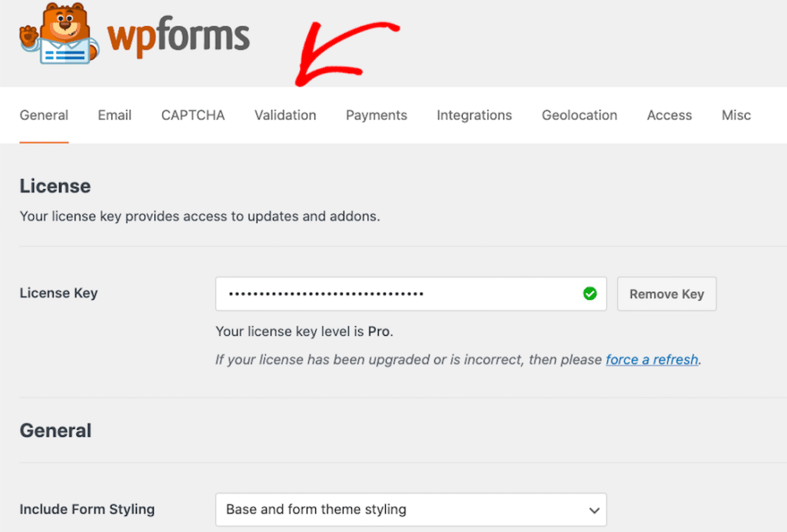Go to the Payments tab

pos(376,115)
